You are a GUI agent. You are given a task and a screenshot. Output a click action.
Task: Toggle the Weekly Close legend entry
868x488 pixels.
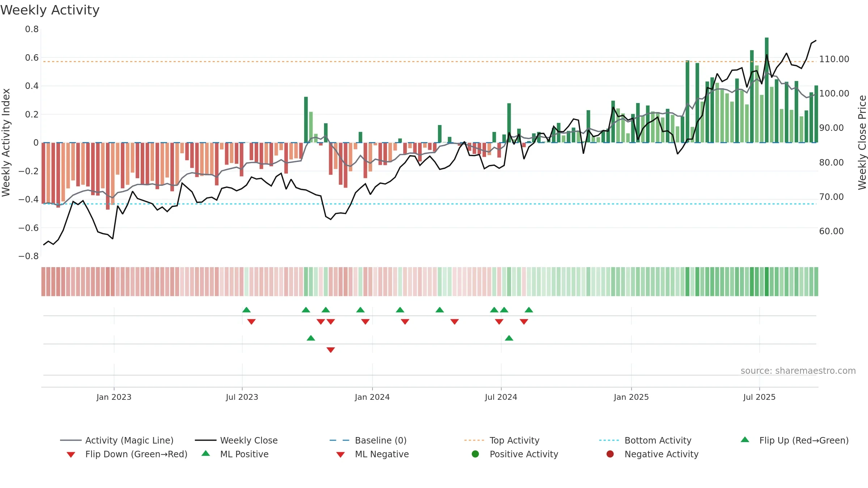(236, 440)
